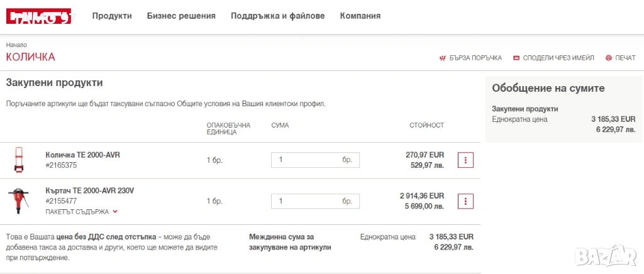Open options menu for Количка TE 2000-AVR
The image size is (644, 274).
click(x=465, y=160)
